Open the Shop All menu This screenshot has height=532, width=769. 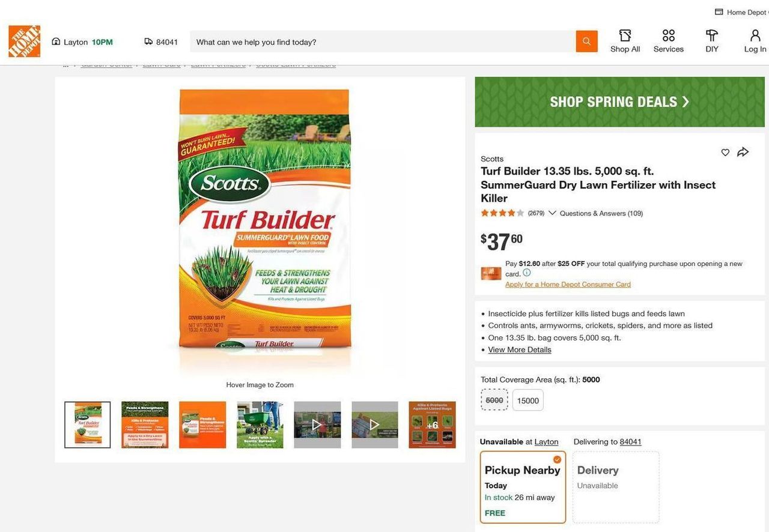(625, 41)
